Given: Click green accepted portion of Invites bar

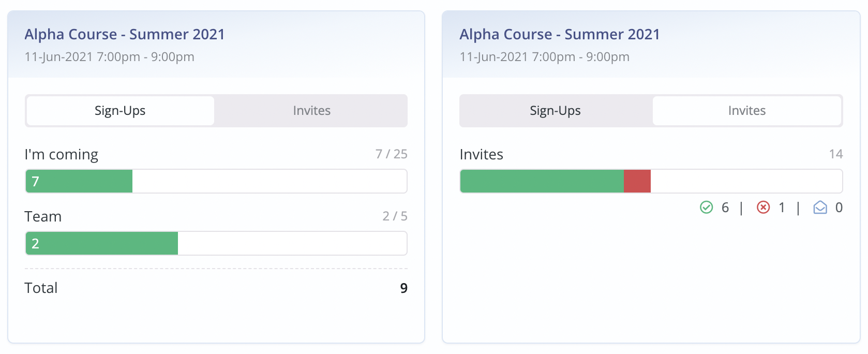Looking at the screenshot, I should pos(542,182).
